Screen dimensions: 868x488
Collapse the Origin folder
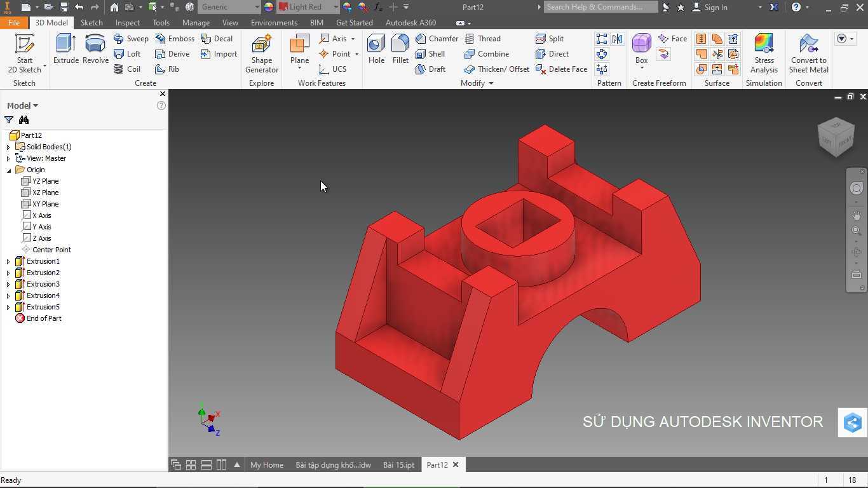tap(8, 170)
